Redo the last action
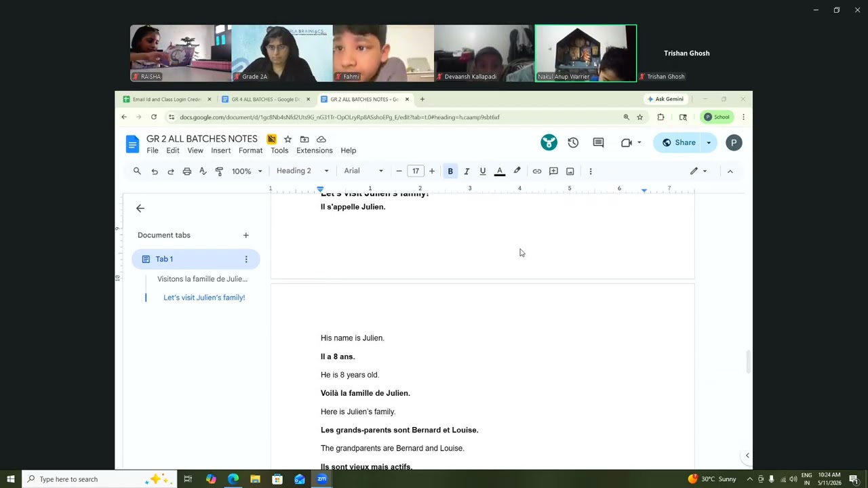Screen dimensions: 868x488 171,171
